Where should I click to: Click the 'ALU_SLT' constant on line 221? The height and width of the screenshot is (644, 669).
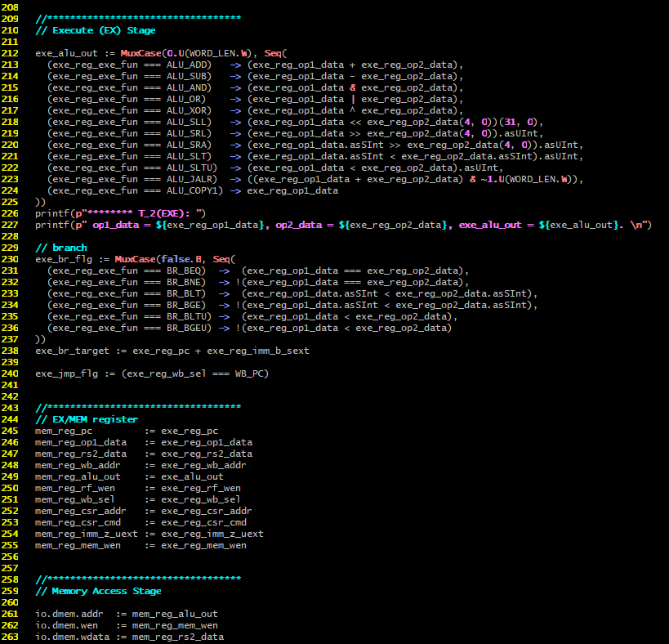[x=186, y=157]
